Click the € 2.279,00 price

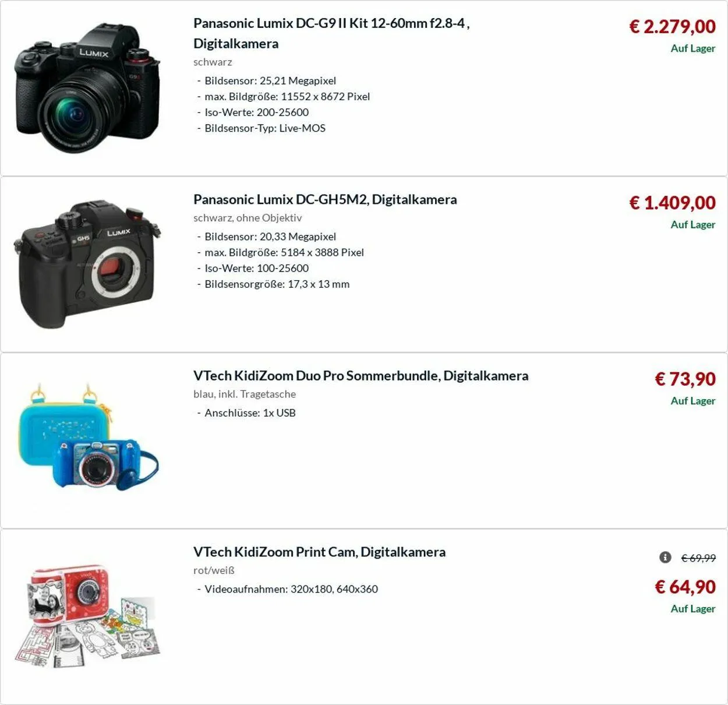(672, 26)
